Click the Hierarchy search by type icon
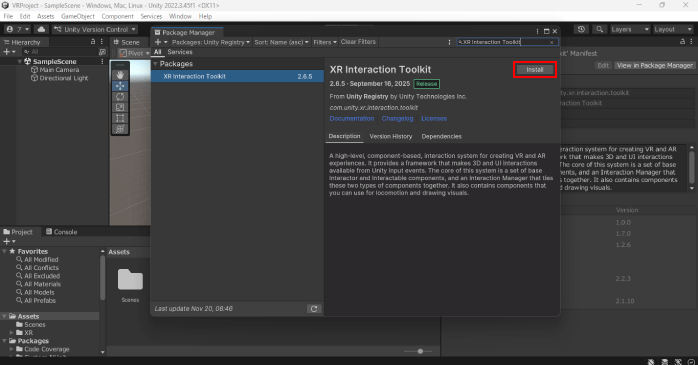 tap(102, 52)
